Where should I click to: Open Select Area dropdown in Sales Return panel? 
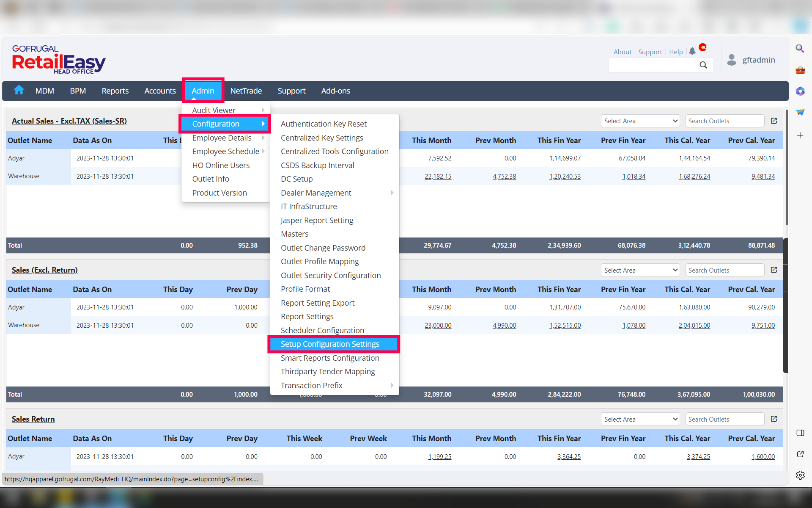(640, 419)
